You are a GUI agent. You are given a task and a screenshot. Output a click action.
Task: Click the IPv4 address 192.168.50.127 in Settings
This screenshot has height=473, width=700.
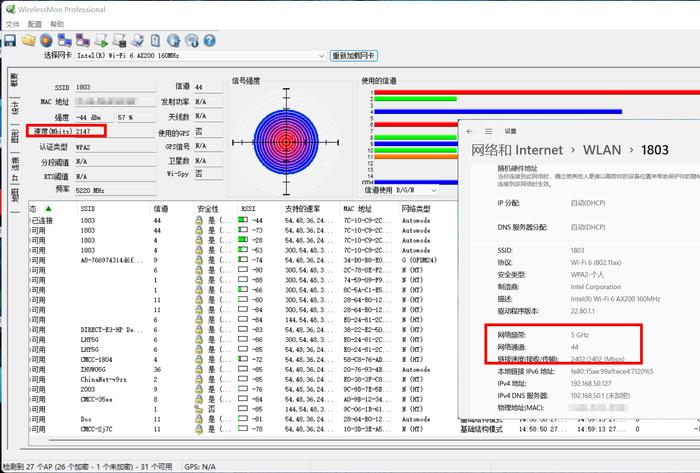(x=591, y=383)
